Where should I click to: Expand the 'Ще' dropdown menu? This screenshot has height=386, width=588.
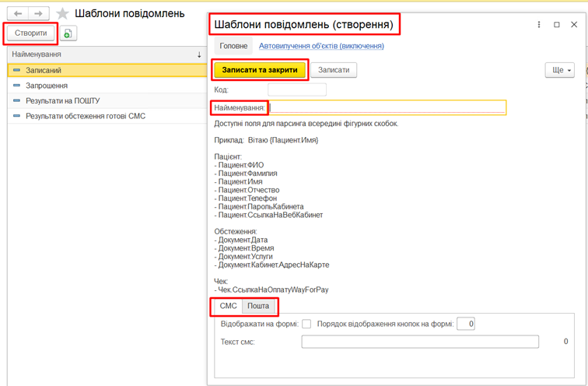pos(560,70)
